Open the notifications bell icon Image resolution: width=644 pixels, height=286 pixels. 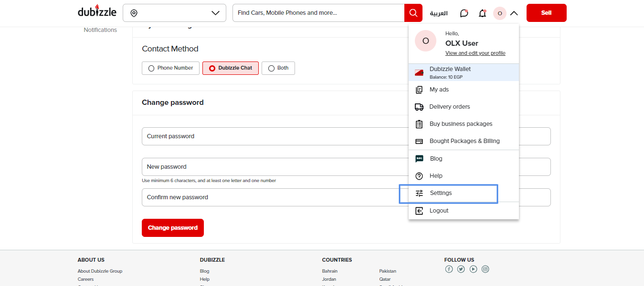click(x=482, y=13)
